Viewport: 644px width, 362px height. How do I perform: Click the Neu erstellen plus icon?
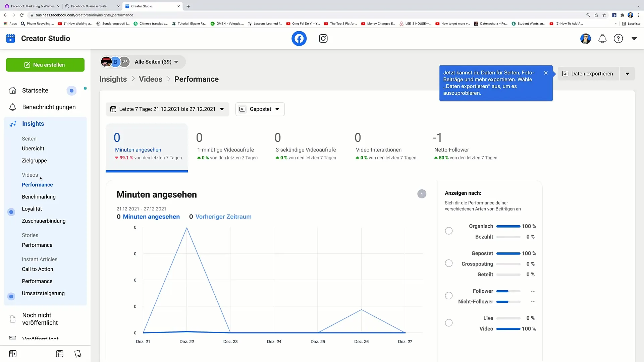coord(27,65)
